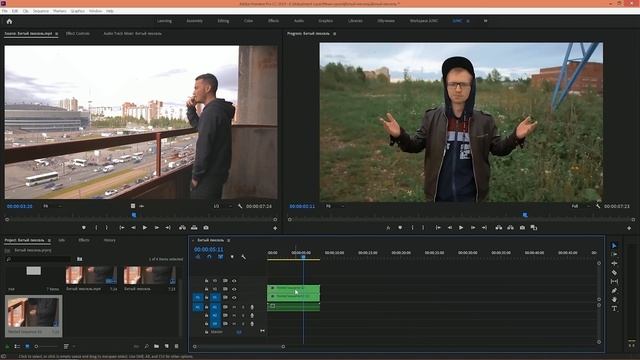Select the Type tool
Viewport: 640px width, 360px height.
click(x=614, y=309)
